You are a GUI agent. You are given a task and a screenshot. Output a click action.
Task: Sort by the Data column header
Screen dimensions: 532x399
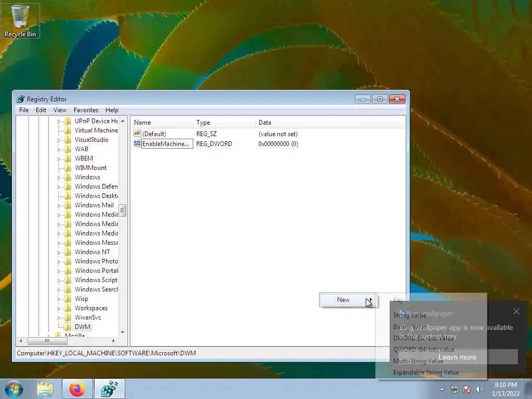click(x=330, y=123)
